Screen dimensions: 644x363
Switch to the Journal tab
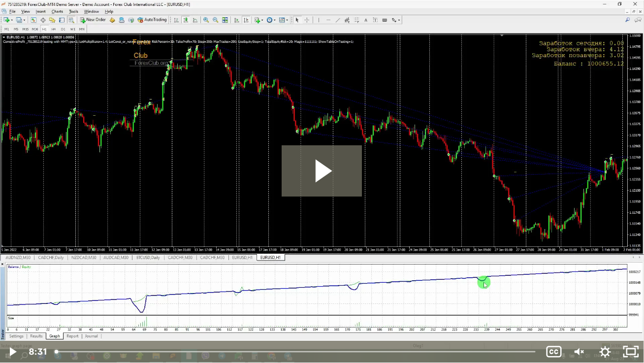pyautogui.click(x=91, y=336)
